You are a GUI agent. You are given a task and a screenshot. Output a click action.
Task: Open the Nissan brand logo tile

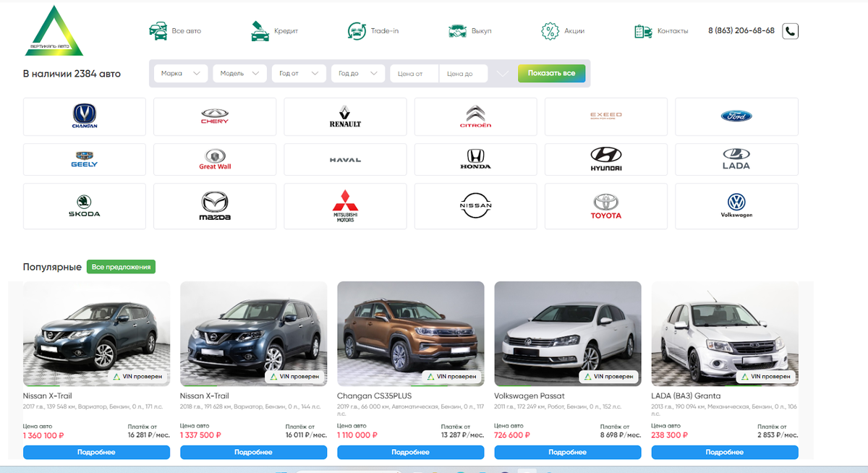(x=475, y=206)
